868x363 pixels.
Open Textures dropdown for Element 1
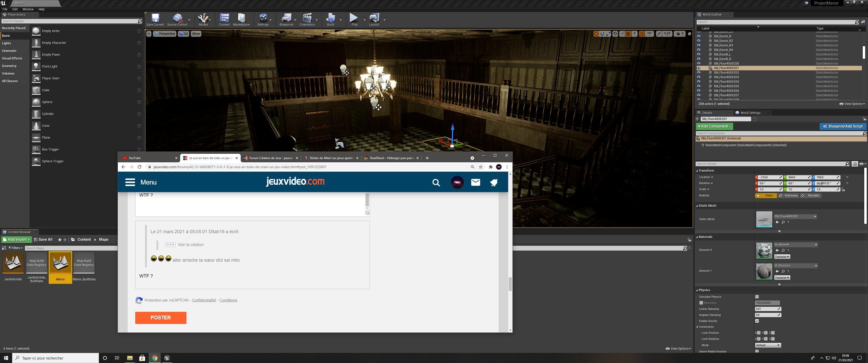[x=782, y=278]
